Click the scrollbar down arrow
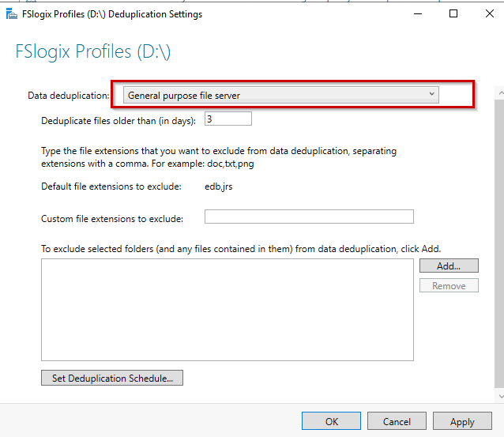 [x=500, y=397]
